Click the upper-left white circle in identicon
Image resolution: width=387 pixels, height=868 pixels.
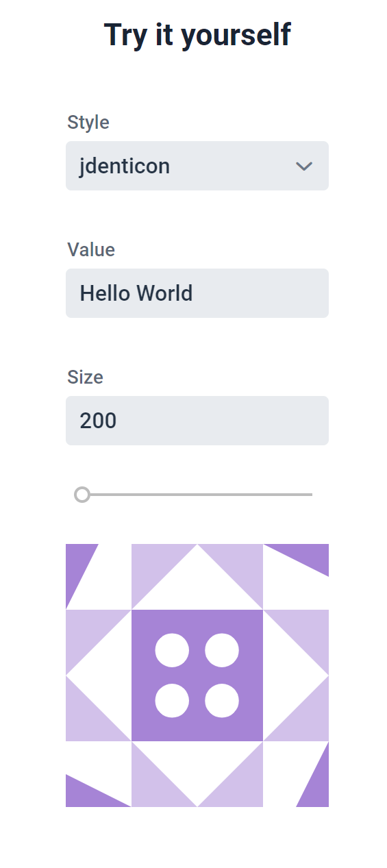pos(172,650)
